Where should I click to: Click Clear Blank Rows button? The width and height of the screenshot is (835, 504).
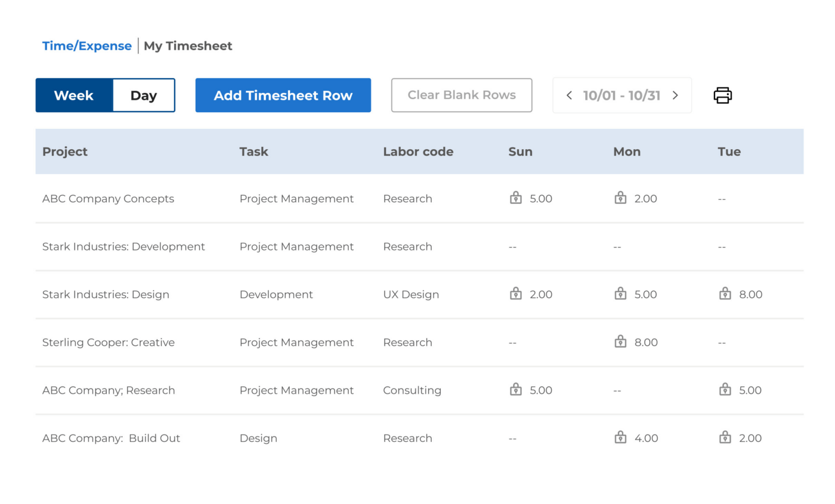tap(462, 95)
